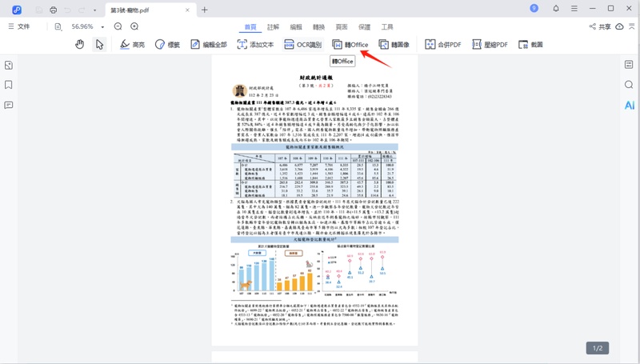Click the bar chart in the PDF page
640x364 pixels.
(x=274, y=270)
